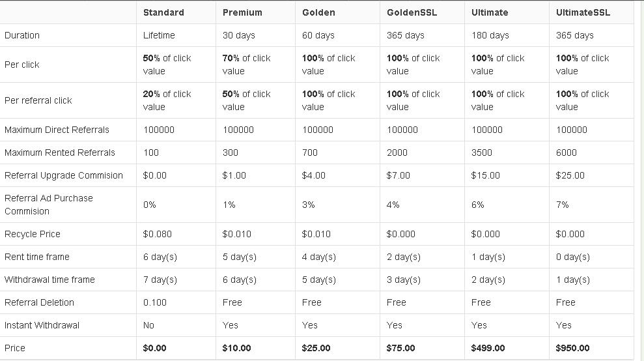This screenshot has width=644, height=361.
Task: Click the $499.00 Ultimate price
Action: coord(488,348)
